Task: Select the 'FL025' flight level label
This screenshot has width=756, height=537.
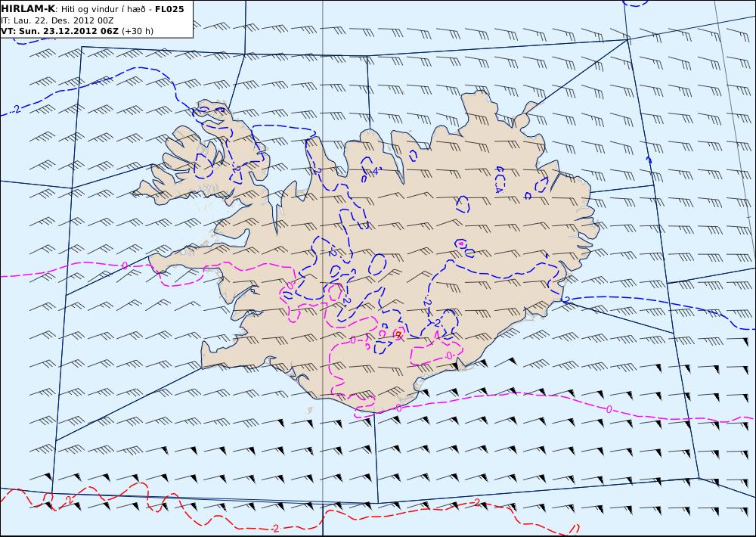Action: pos(169,9)
